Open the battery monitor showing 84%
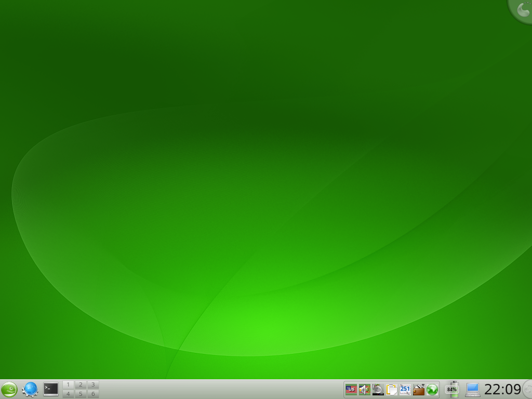This screenshot has height=399, width=532. click(x=453, y=389)
